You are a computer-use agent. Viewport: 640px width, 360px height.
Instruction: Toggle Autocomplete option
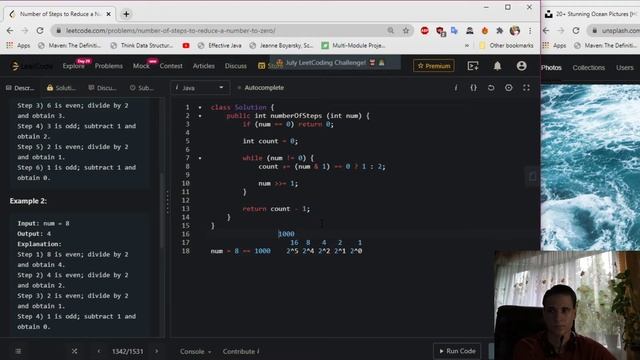tap(260, 88)
